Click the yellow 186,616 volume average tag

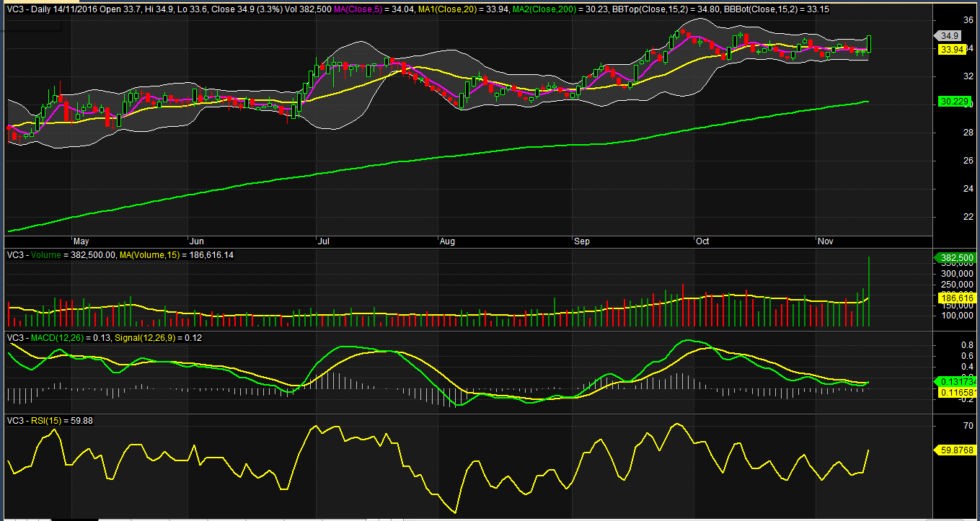coord(956,298)
